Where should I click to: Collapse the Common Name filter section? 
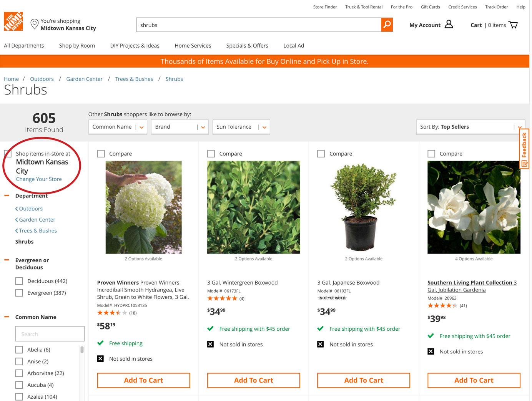7,317
